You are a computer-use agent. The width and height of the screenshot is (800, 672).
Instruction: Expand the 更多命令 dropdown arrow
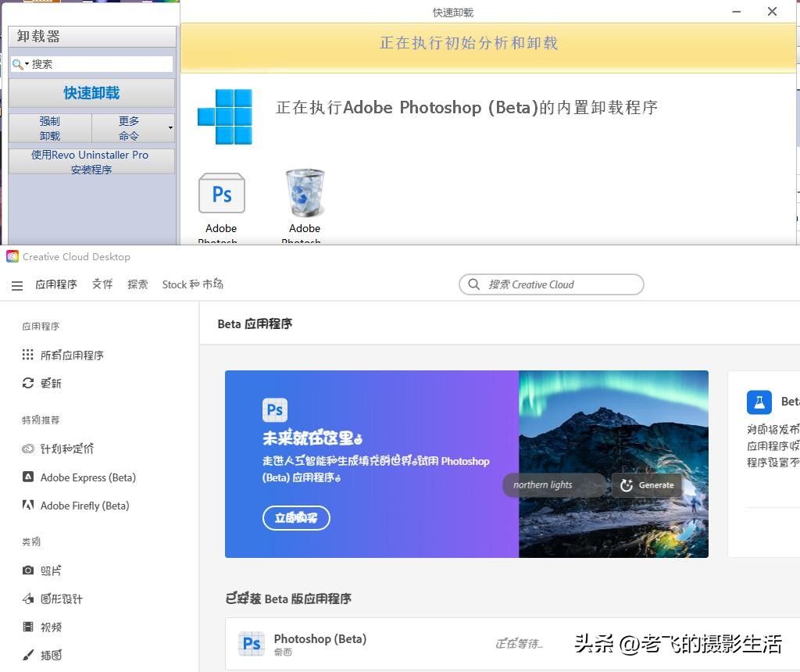(170, 128)
